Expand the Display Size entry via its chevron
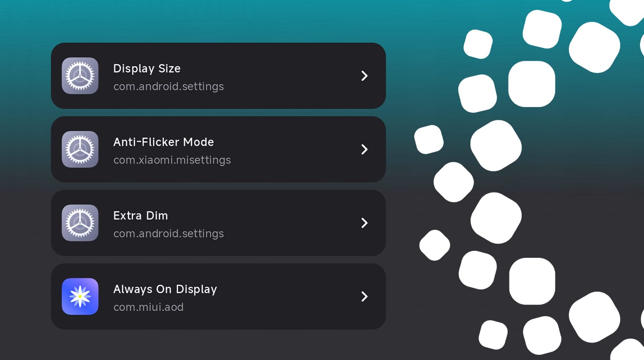The width and height of the screenshot is (644, 360). pyautogui.click(x=364, y=76)
